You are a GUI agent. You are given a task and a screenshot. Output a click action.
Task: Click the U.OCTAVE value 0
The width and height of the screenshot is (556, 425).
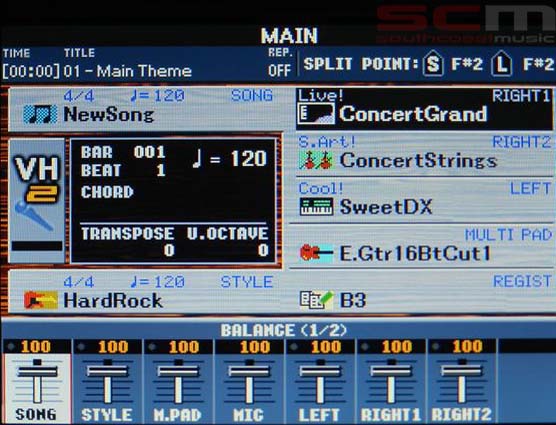263,250
